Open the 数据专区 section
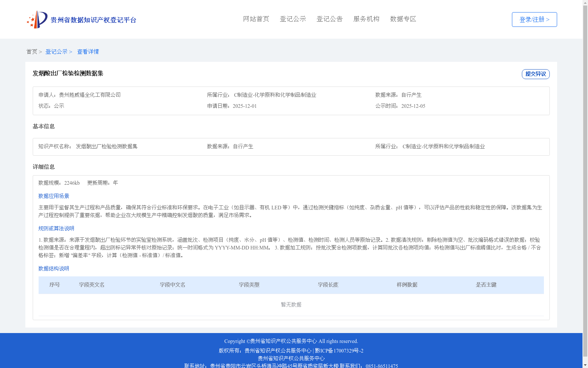 pos(403,19)
